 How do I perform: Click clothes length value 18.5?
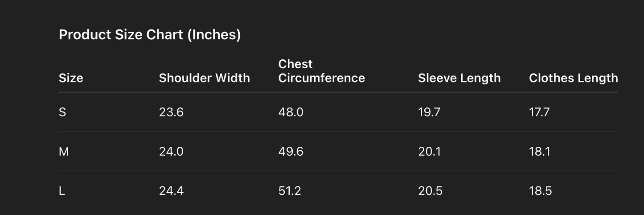540,191
